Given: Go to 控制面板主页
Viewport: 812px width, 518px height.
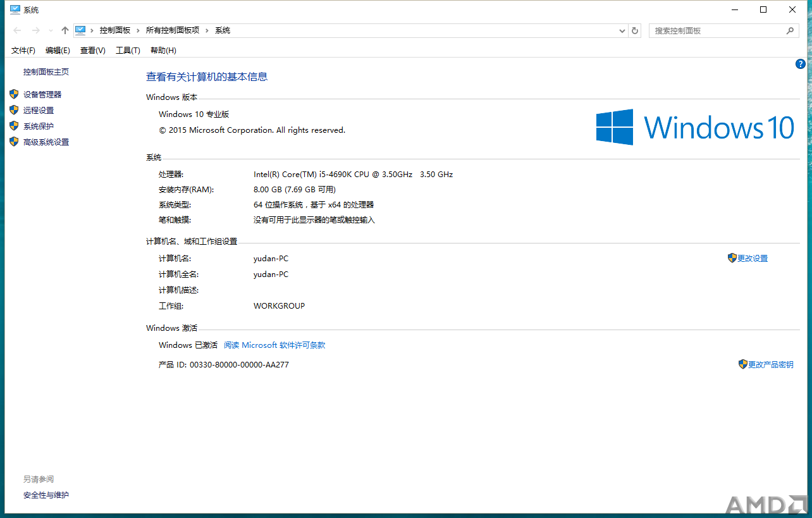Looking at the screenshot, I should (x=46, y=72).
